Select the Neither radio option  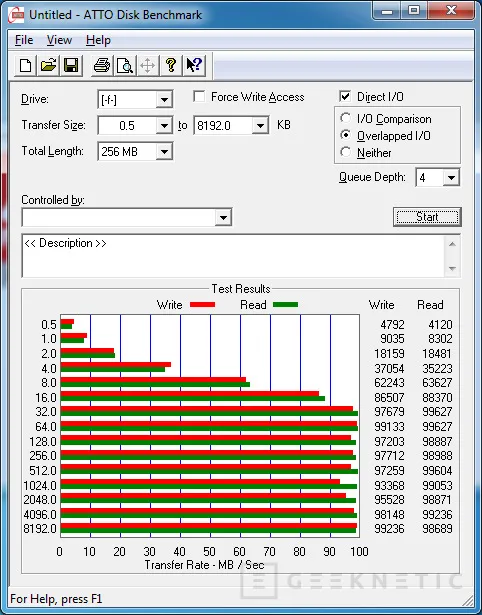tap(346, 152)
